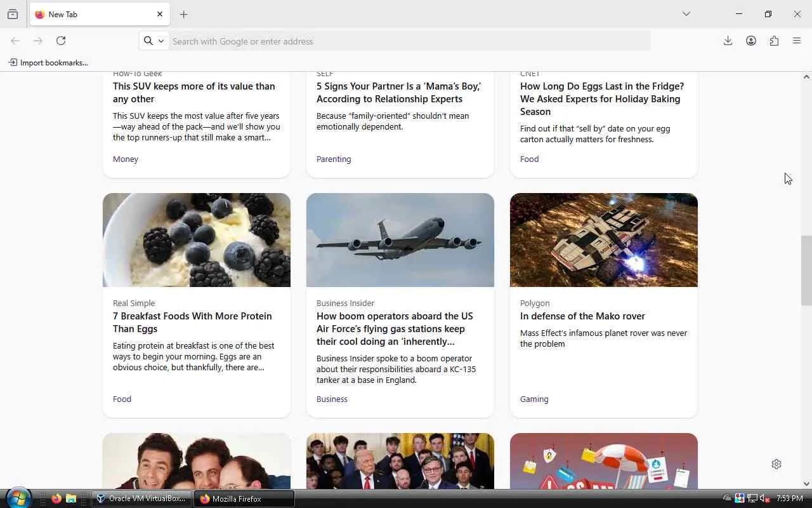Screen dimensions: 812x508
Task: Open the red beach umbrella illustration thumbnail
Action: [x=604, y=461]
